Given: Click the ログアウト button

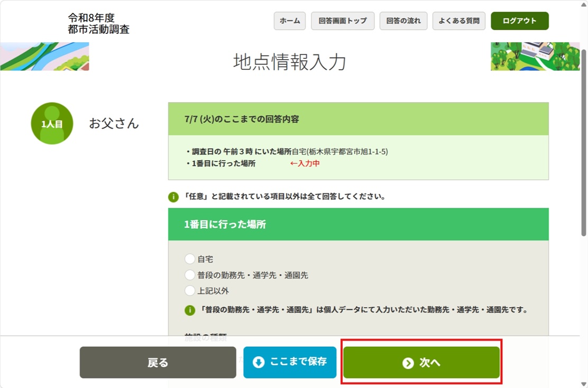Looking at the screenshot, I should pyautogui.click(x=520, y=21).
